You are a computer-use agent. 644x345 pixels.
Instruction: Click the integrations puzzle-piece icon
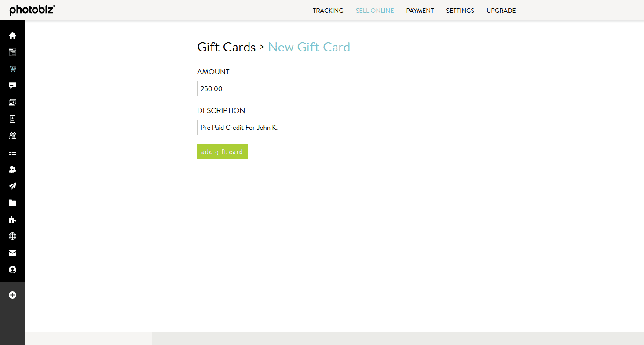point(12,219)
